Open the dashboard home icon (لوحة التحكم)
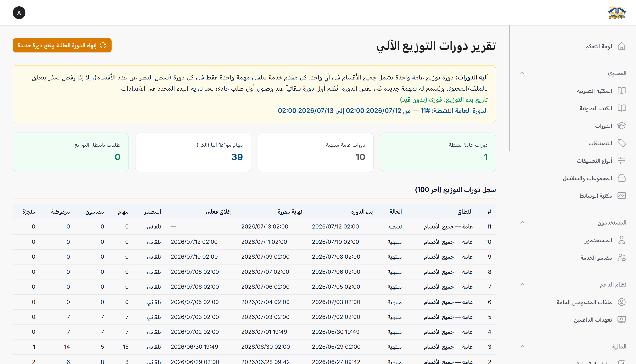 pyautogui.click(x=621, y=46)
